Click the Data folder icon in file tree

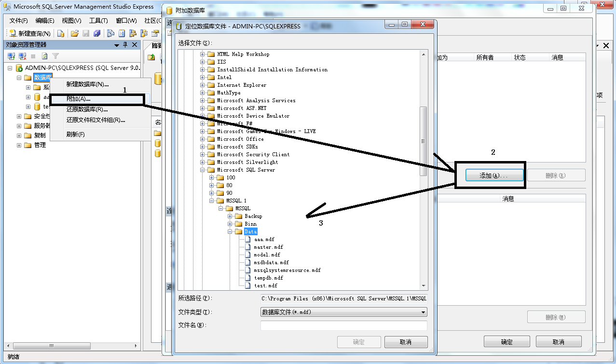click(x=238, y=231)
